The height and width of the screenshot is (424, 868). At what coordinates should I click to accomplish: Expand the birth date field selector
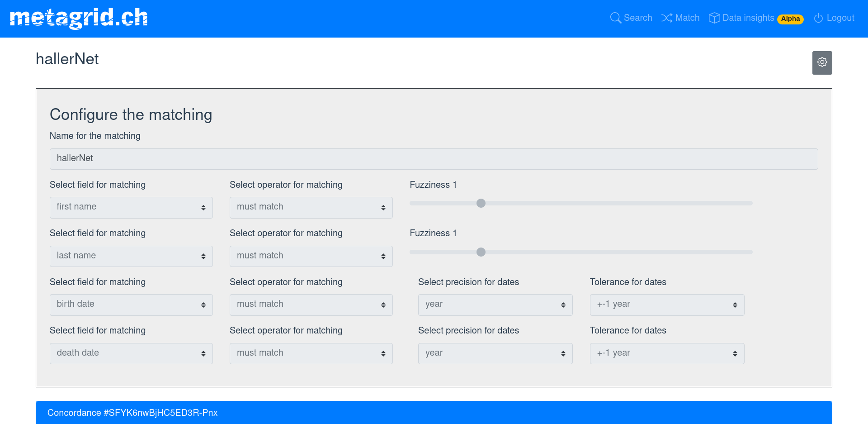click(131, 305)
